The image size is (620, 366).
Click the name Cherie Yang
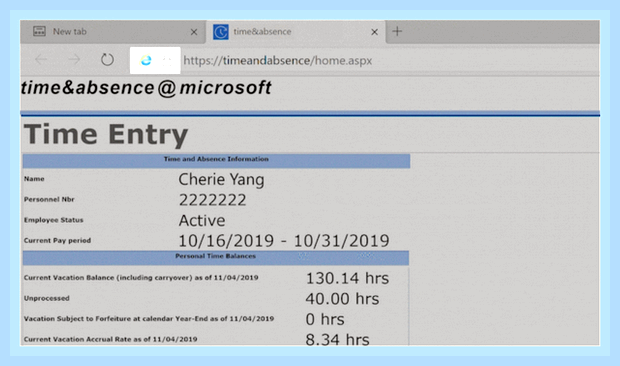pos(221,179)
